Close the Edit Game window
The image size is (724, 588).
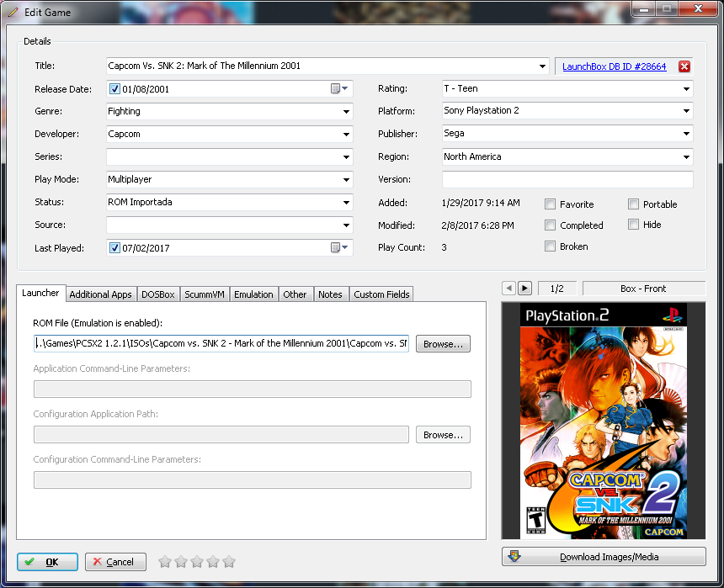[698, 8]
